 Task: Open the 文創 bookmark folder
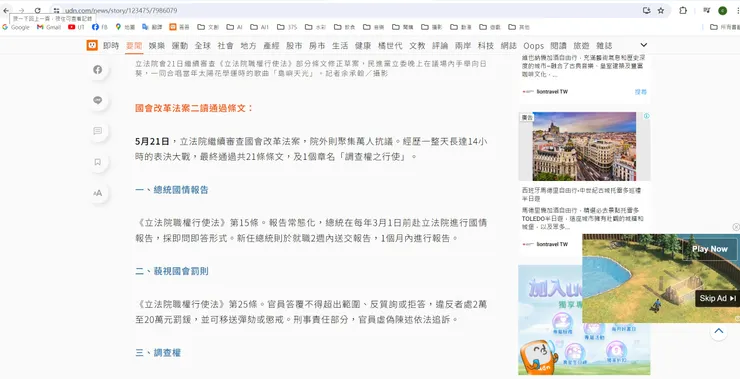pyautogui.click(x=208, y=27)
